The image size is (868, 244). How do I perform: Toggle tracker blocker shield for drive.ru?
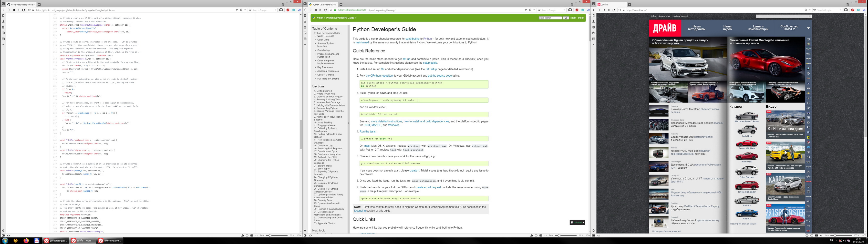[620, 10]
